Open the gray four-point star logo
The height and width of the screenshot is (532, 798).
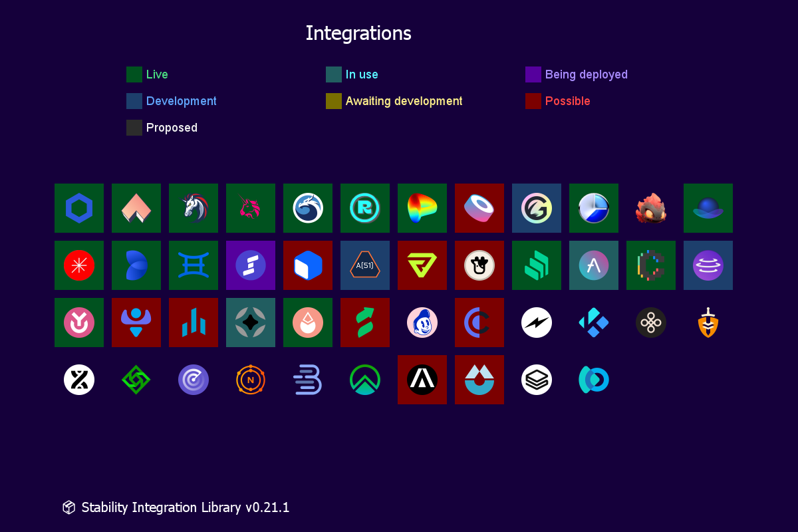[251, 323]
